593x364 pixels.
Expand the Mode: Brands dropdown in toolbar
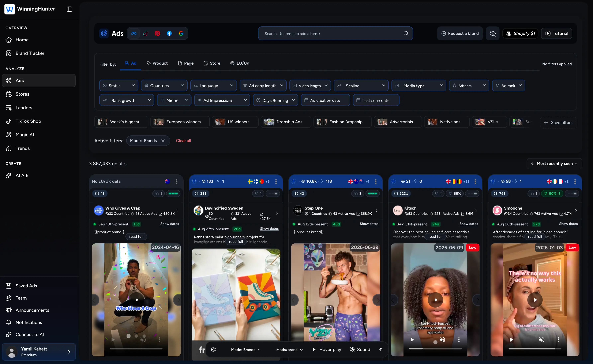(x=246, y=350)
